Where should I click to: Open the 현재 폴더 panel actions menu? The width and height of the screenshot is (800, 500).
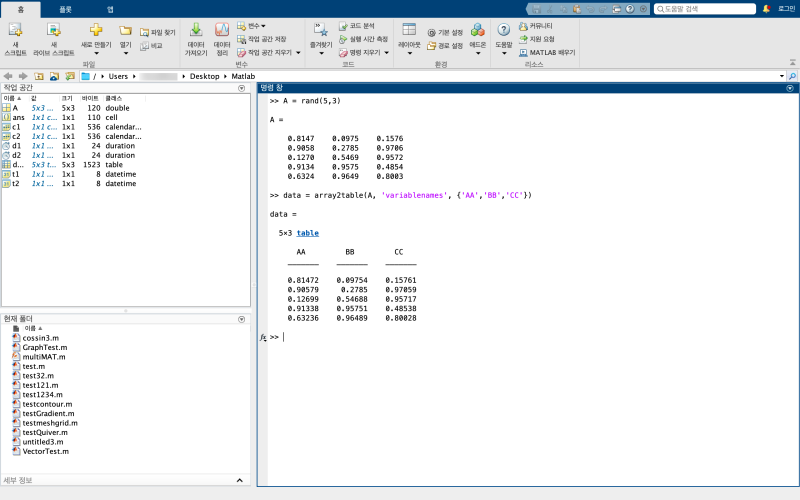[x=241, y=319]
